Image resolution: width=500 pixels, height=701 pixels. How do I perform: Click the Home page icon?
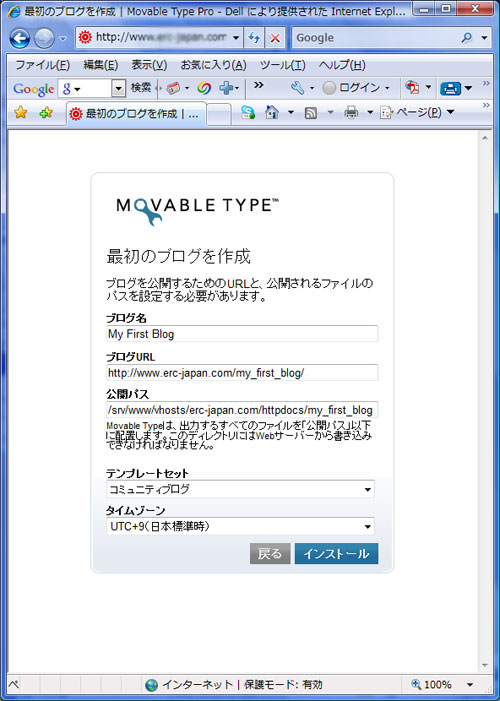[x=272, y=112]
